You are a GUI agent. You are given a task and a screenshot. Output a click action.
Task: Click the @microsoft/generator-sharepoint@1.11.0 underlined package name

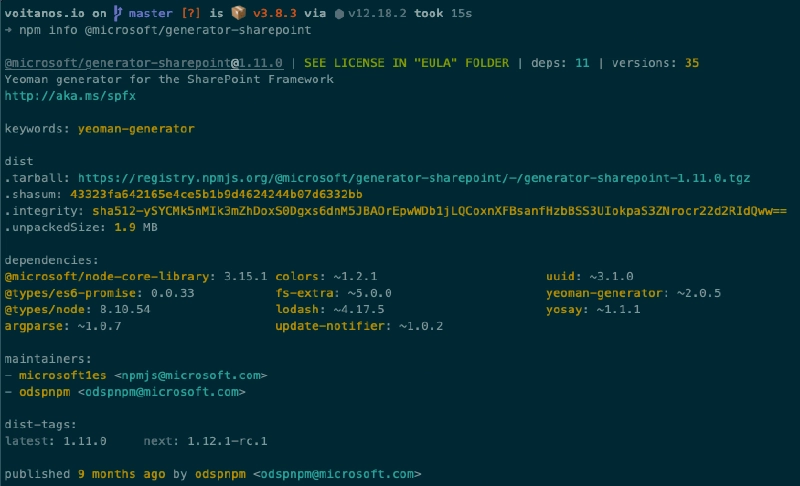pos(144,63)
